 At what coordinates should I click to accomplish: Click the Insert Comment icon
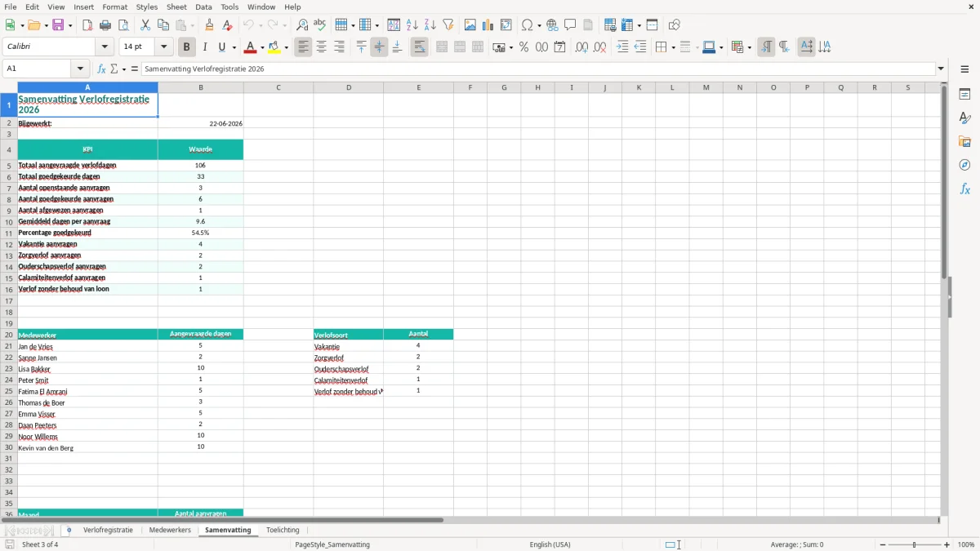[x=571, y=25]
